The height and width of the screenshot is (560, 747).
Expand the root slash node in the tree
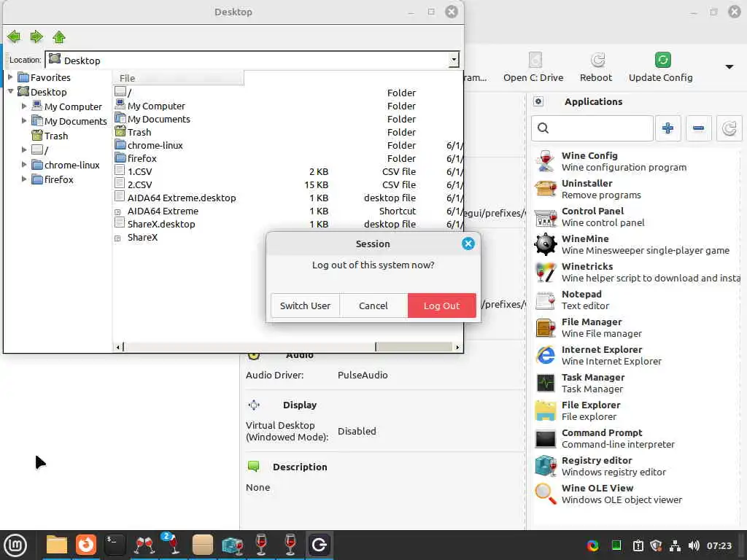(x=24, y=150)
